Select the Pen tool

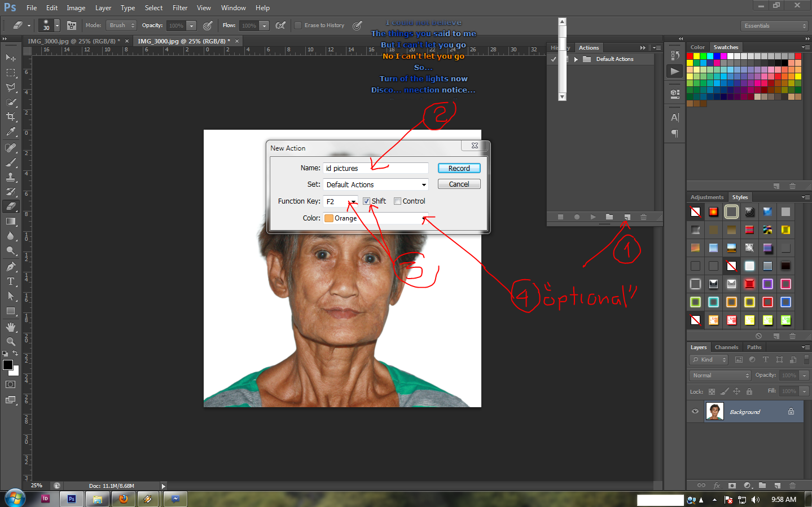pyautogui.click(x=11, y=266)
